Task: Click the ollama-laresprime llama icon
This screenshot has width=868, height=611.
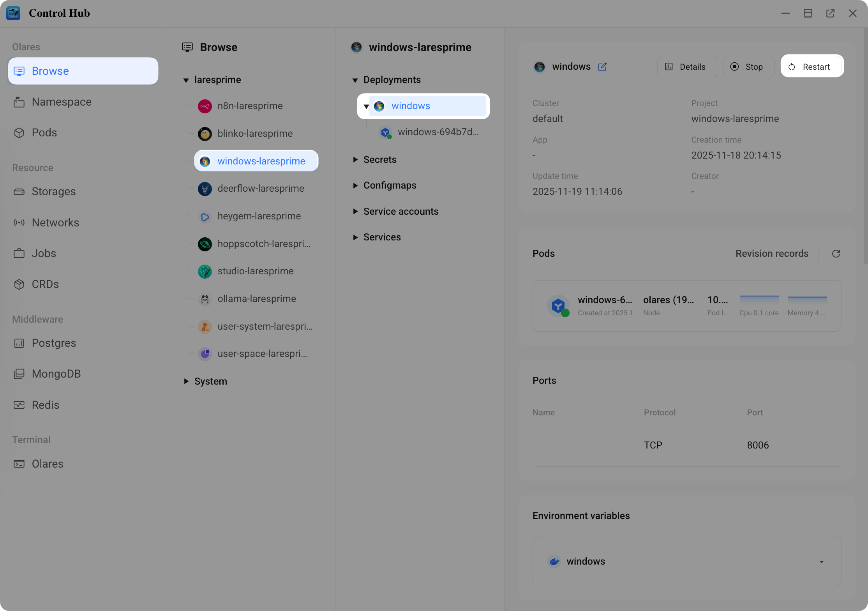Action: pos(205,299)
